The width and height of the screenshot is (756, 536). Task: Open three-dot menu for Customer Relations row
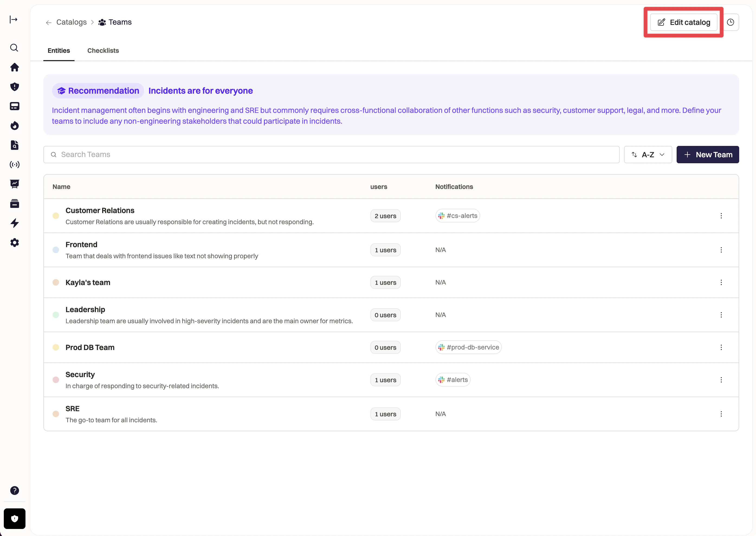[721, 216]
